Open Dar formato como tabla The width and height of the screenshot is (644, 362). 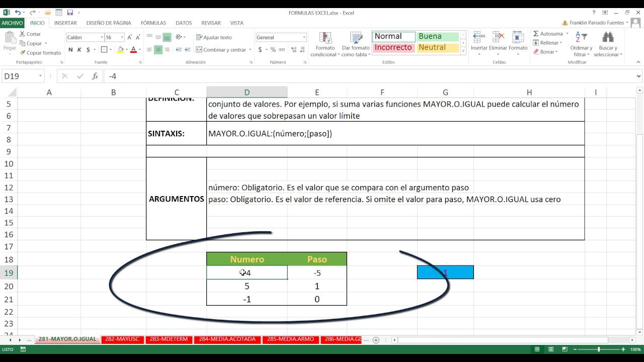coord(356,44)
